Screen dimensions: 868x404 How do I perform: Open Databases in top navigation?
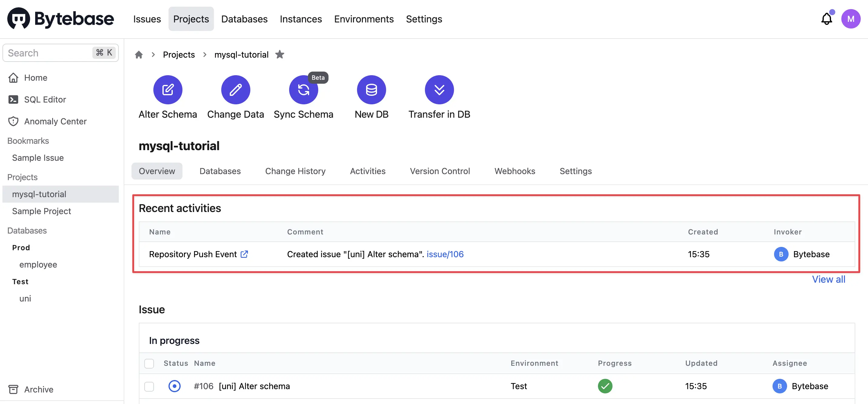point(244,19)
